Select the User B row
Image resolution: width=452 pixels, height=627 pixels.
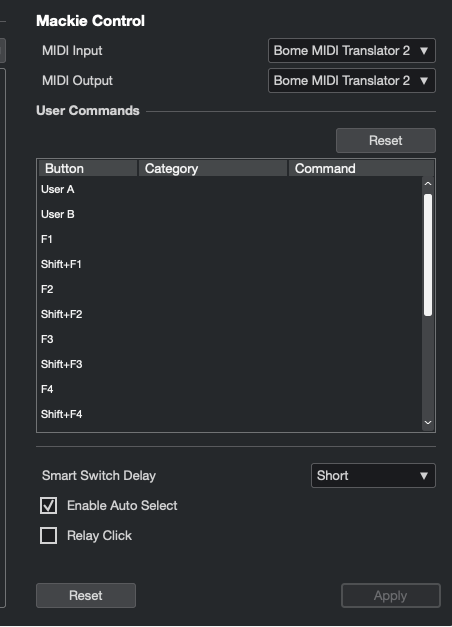[230, 214]
